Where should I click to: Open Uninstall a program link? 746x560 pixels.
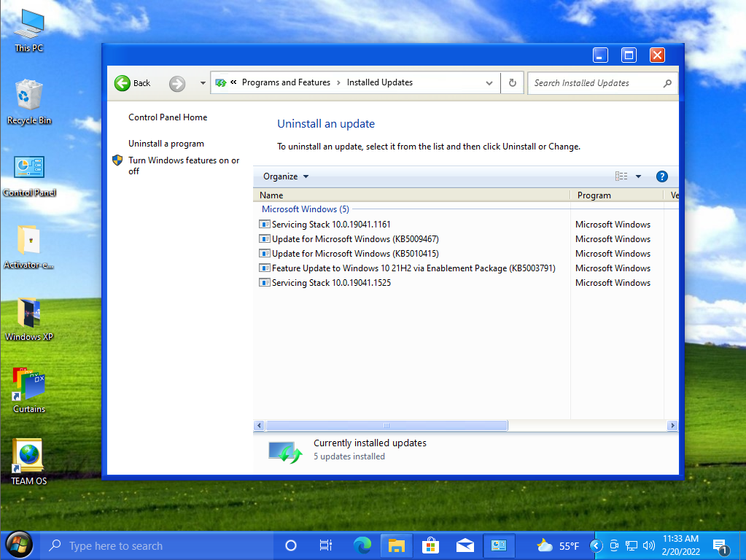pyautogui.click(x=166, y=144)
